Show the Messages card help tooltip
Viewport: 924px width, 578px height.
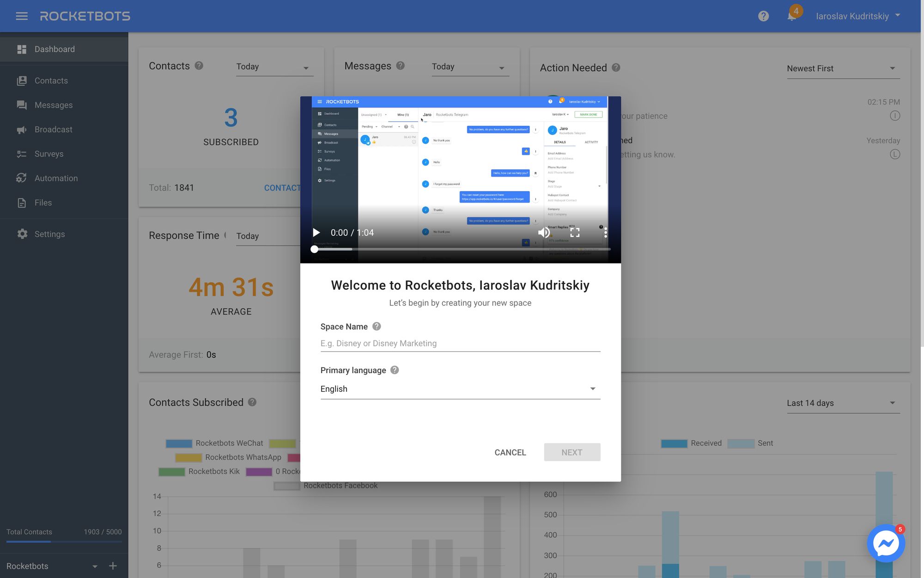coord(400,66)
